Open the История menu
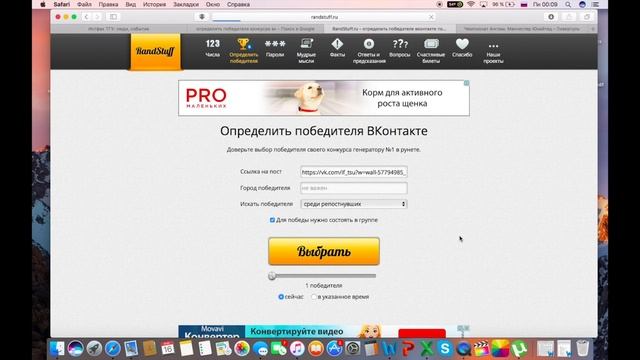This screenshot has height=360, width=640. pos(154,4)
